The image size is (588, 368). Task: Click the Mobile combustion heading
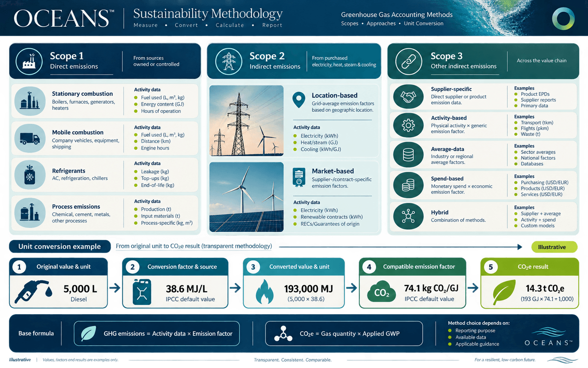pyautogui.click(x=78, y=133)
